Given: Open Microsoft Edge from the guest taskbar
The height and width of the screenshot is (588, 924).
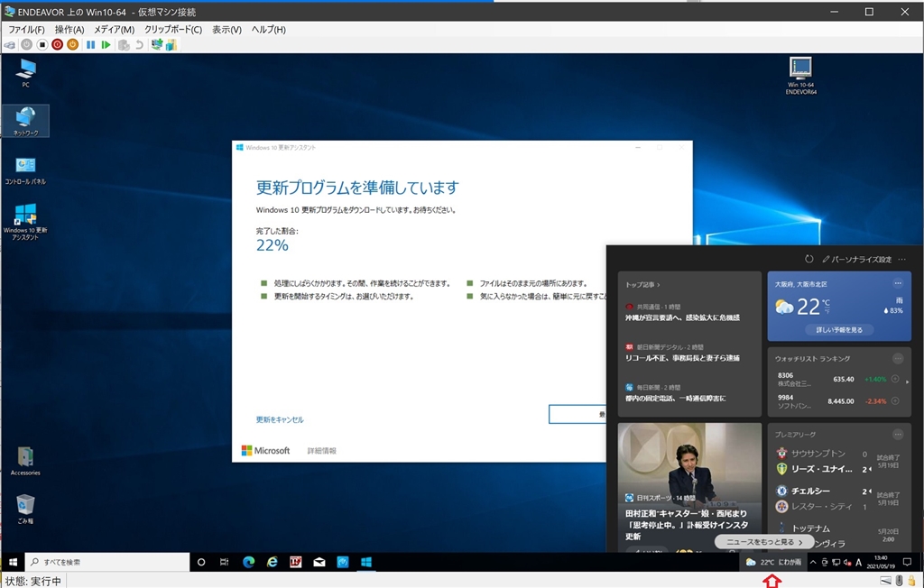Looking at the screenshot, I should point(249,562).
